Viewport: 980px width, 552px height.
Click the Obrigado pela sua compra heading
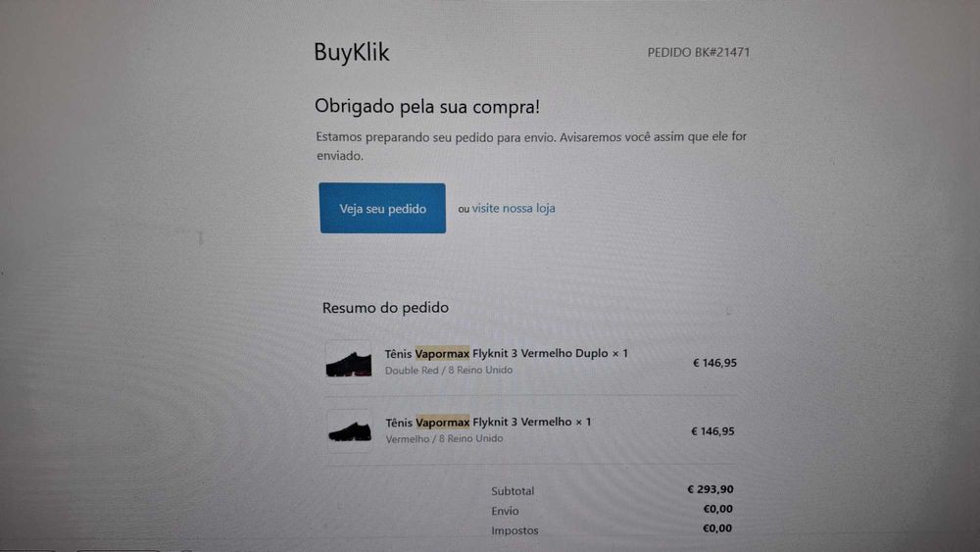pos(426,106)
